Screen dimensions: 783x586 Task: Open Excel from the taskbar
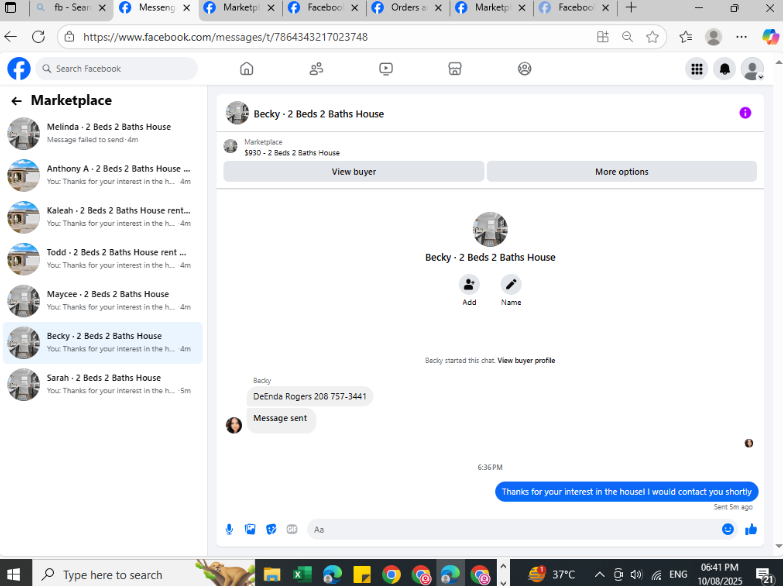pos(302,575)
